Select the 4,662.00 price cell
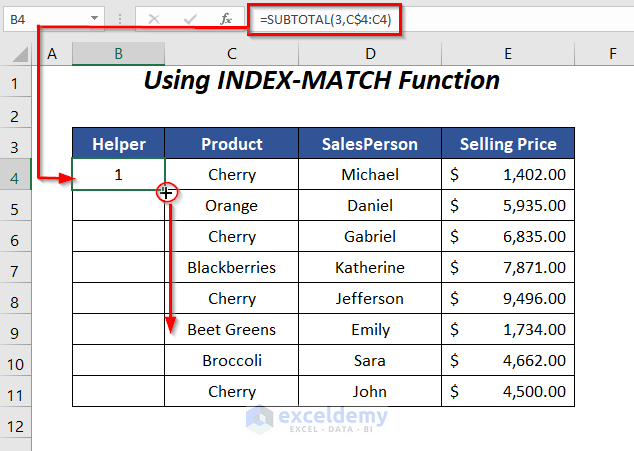 pos(508,360)
